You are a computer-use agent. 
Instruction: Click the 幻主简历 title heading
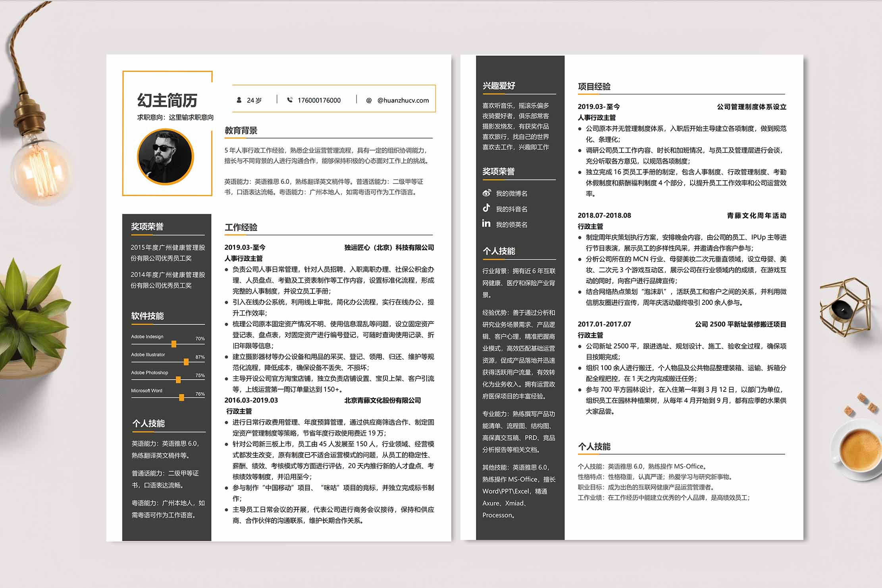point(167,100)
